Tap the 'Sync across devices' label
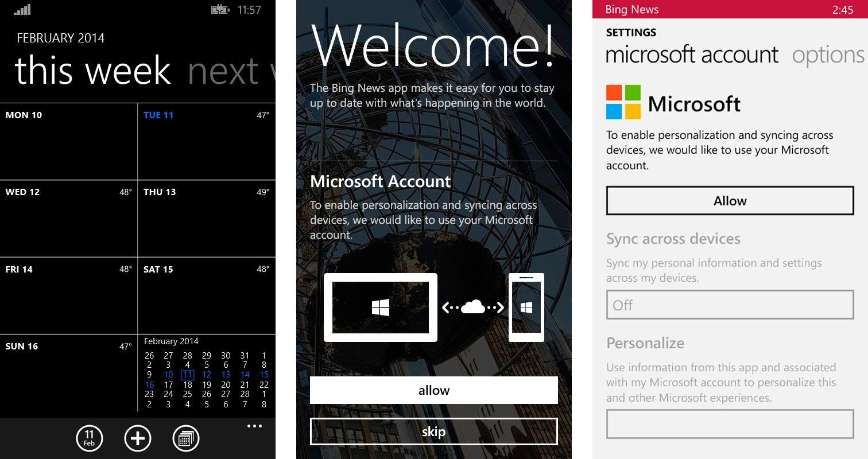 (673, 239)
